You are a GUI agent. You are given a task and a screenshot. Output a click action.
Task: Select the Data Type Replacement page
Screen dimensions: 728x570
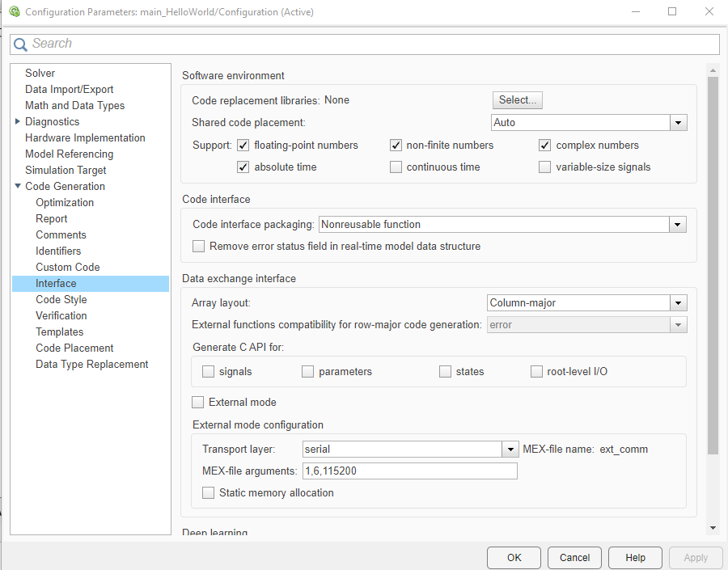pyautogui.click(x=91, y=364)
